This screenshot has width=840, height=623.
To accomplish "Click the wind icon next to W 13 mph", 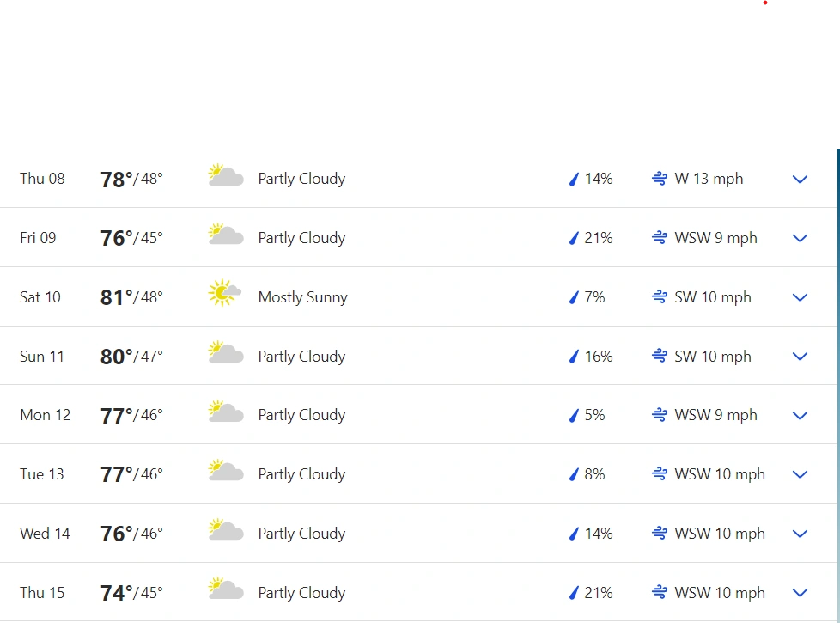I will pos(660,179).
